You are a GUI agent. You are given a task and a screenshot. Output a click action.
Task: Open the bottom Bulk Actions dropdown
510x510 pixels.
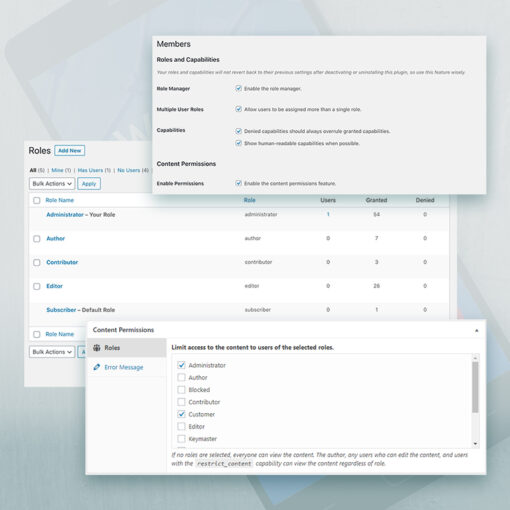tap(52, 352)
